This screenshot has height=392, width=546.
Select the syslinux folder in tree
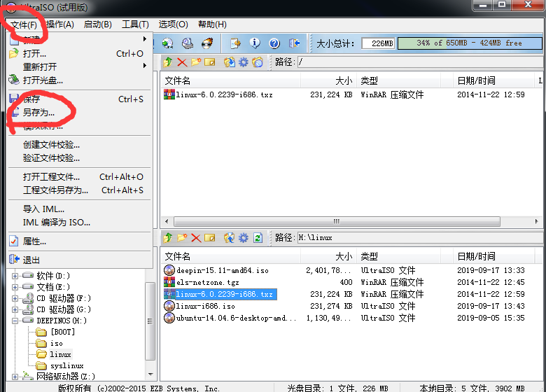click(x=67, y=365)
